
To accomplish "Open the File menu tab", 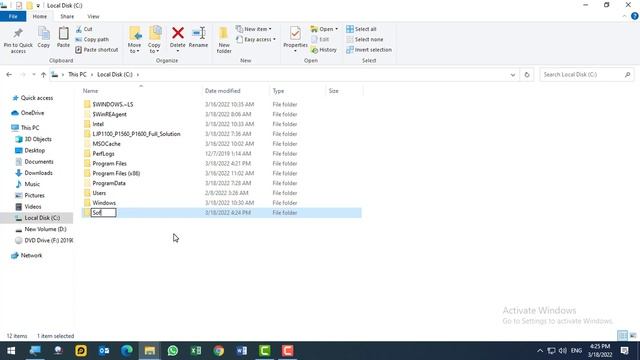I will (x=13, y=16).
